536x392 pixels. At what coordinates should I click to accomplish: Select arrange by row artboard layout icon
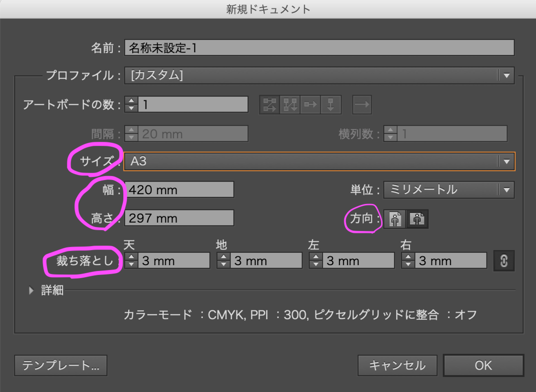(x=310, y=105)
